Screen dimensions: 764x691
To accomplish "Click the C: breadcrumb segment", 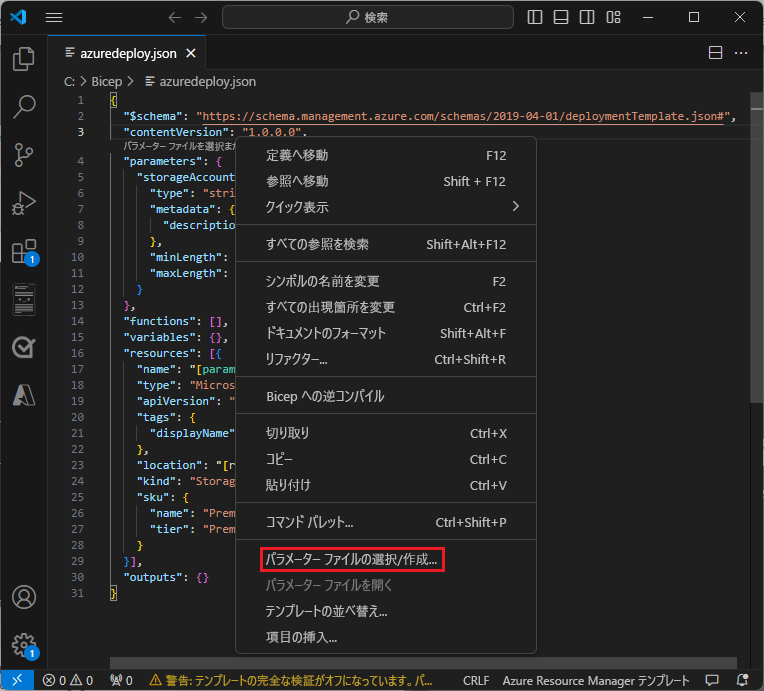I will 69,81.
